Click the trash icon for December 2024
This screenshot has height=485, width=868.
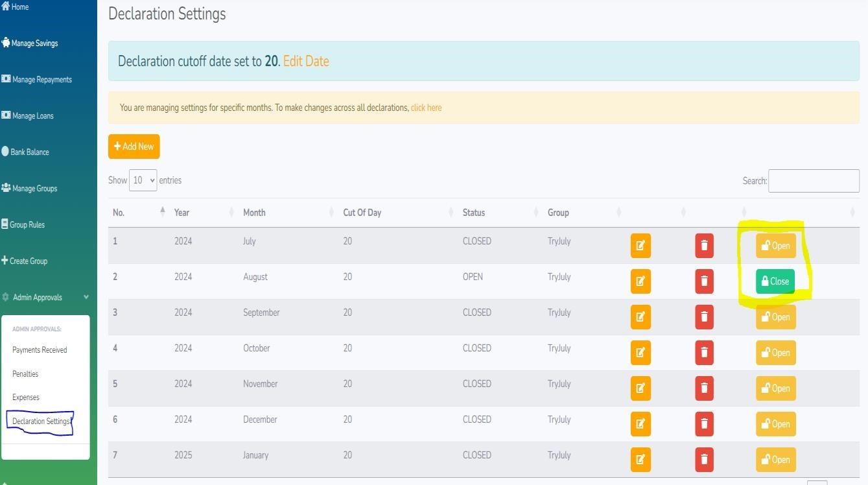point(704,424)
